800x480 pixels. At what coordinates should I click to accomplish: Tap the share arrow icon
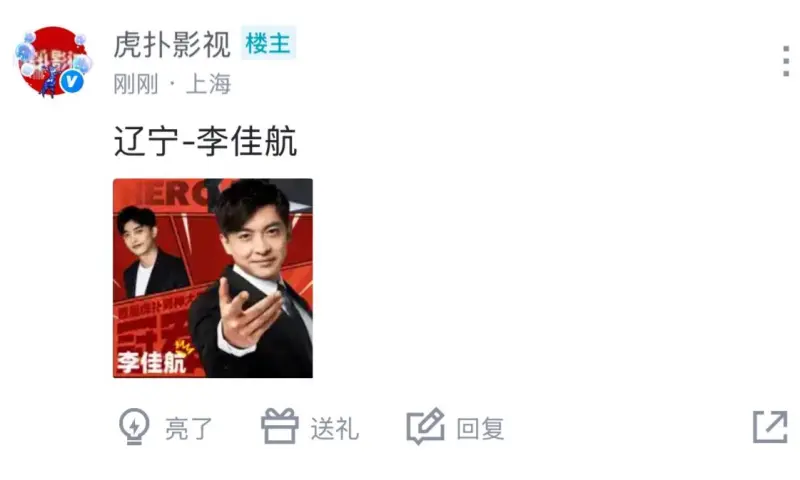770,426
